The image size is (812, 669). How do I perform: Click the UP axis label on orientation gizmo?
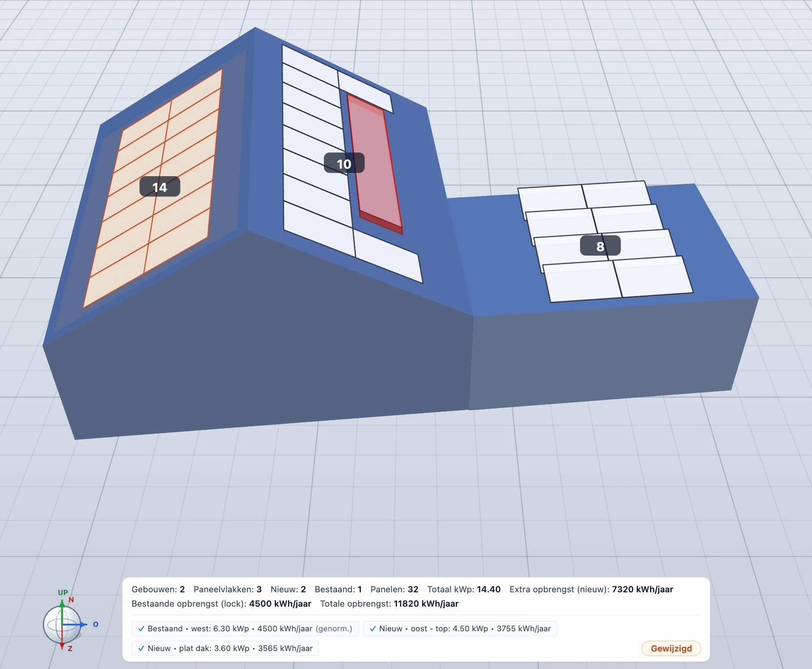click(x=63, y=592)
